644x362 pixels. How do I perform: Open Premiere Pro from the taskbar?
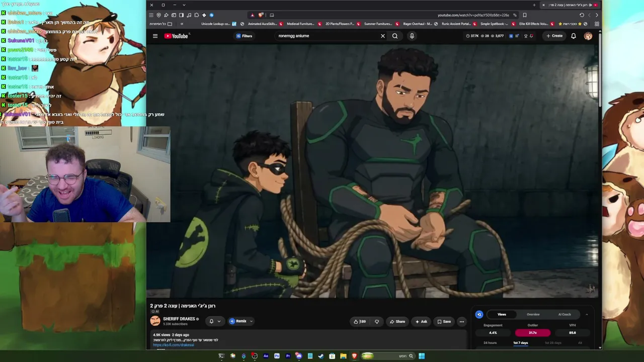coord(288,356)
